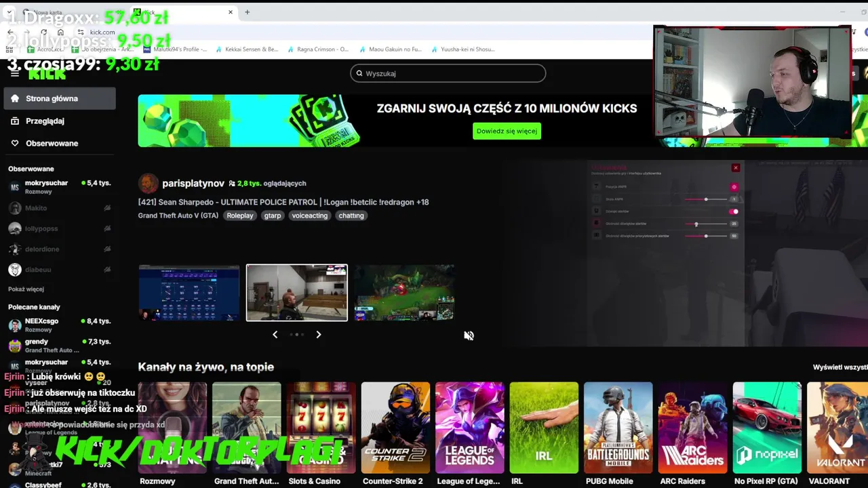Open Obserwowane in the sidebar
868x488 pixels.
60,143
